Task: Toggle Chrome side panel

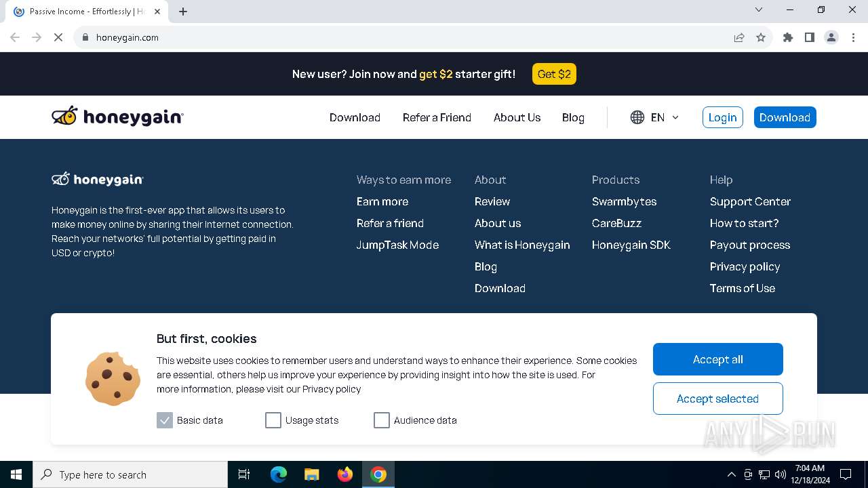Action: pos(810,37)
